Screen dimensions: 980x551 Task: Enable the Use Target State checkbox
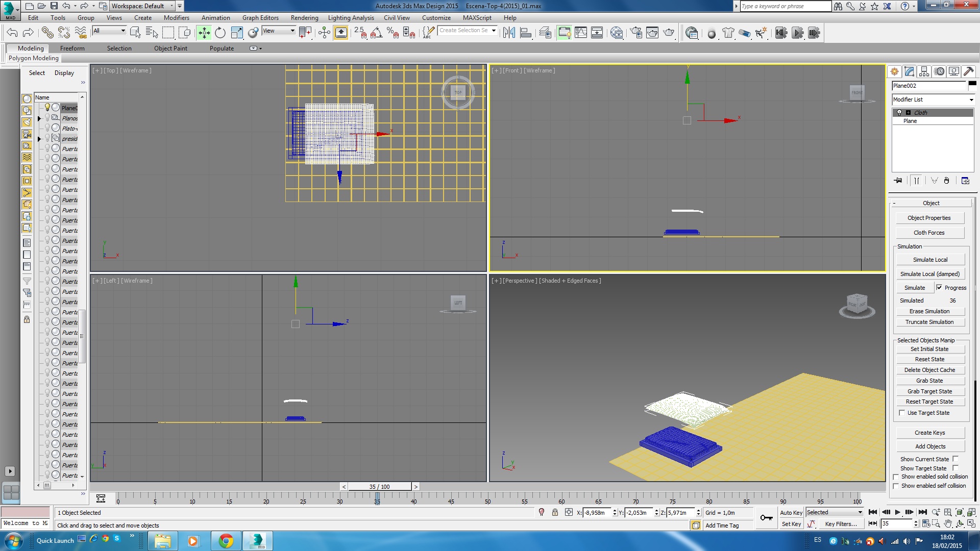pos(902,413)
